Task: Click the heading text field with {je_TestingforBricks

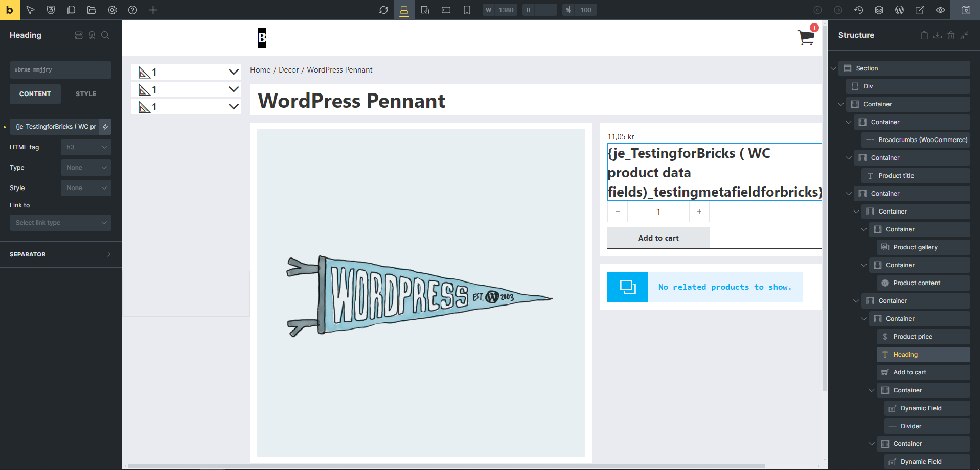Action: [x=54, y=127]
